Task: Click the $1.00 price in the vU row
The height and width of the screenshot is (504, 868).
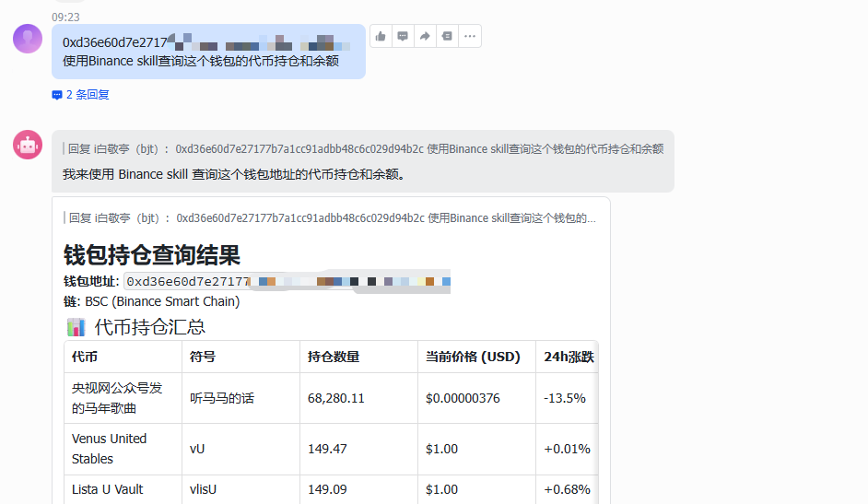Action: click(x=441, y=449)
